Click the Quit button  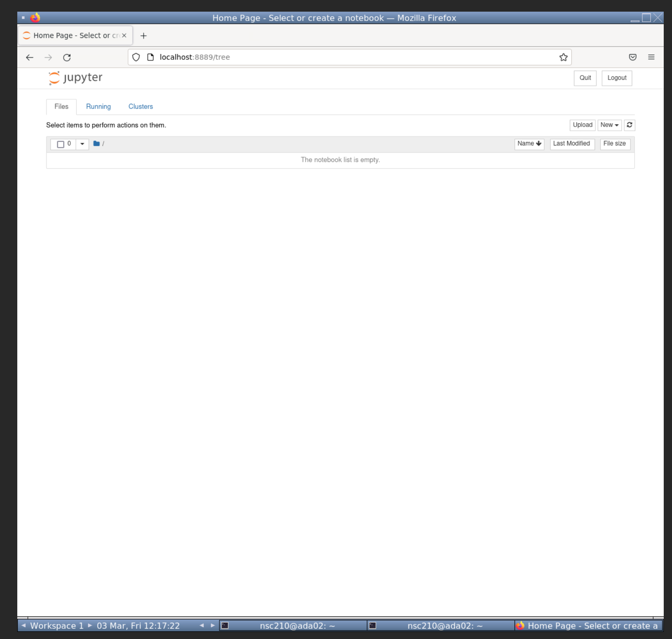point(585,78)
